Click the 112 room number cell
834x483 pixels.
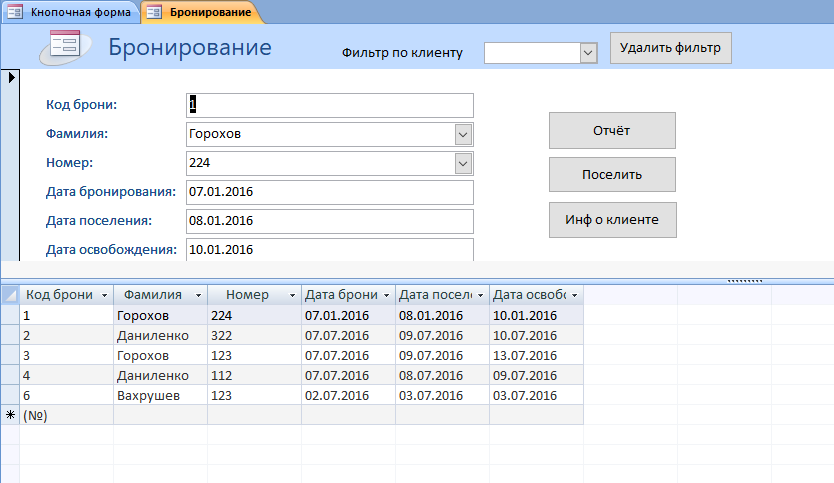click(x=254, y=375)
